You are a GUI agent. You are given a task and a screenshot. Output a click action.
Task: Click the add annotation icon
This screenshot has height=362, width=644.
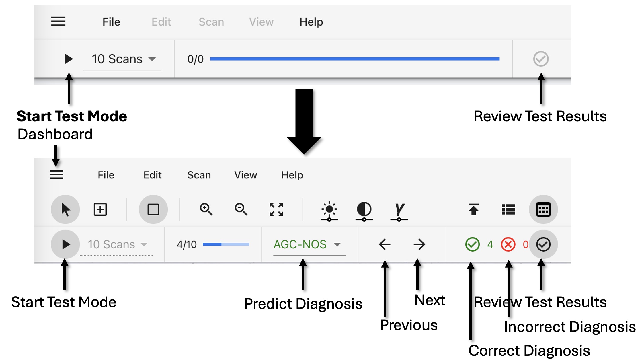pos(101,210)
